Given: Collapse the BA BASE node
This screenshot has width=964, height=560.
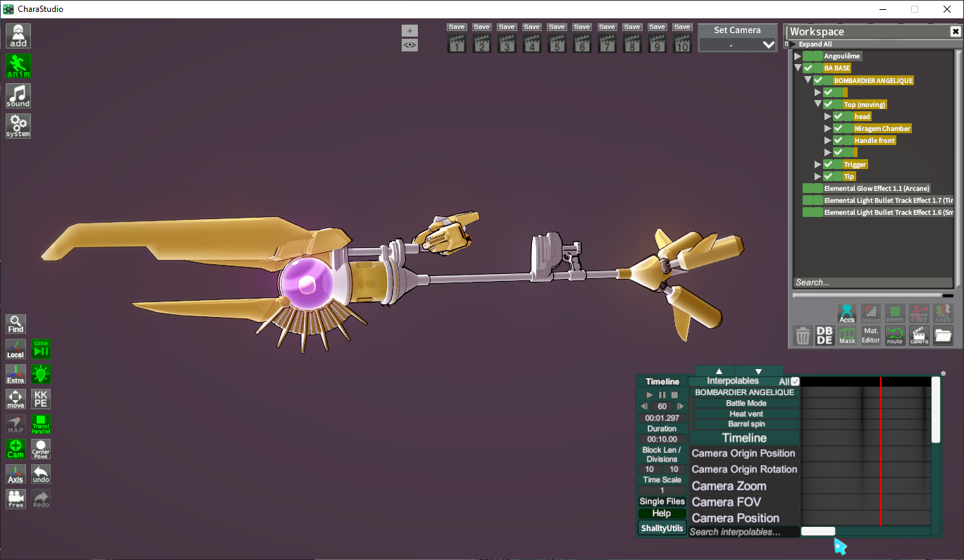Looking at the screenshot, I should (x=798, y=68).
